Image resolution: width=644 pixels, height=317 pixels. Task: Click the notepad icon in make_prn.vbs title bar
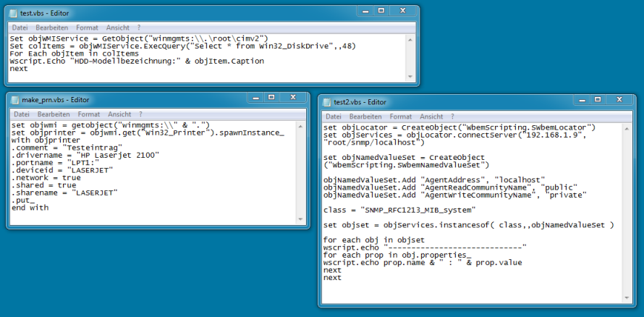pyautogui.click(x=15, y=100)
